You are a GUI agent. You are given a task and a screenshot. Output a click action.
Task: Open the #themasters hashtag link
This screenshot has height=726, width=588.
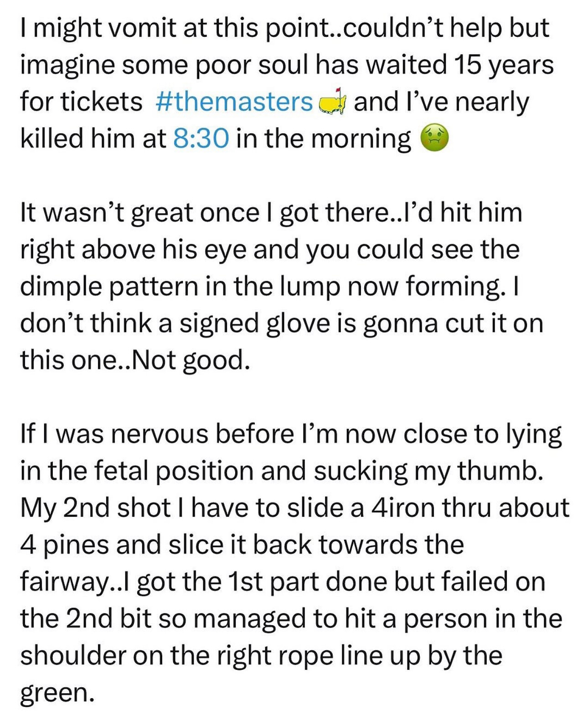(234, 101)
